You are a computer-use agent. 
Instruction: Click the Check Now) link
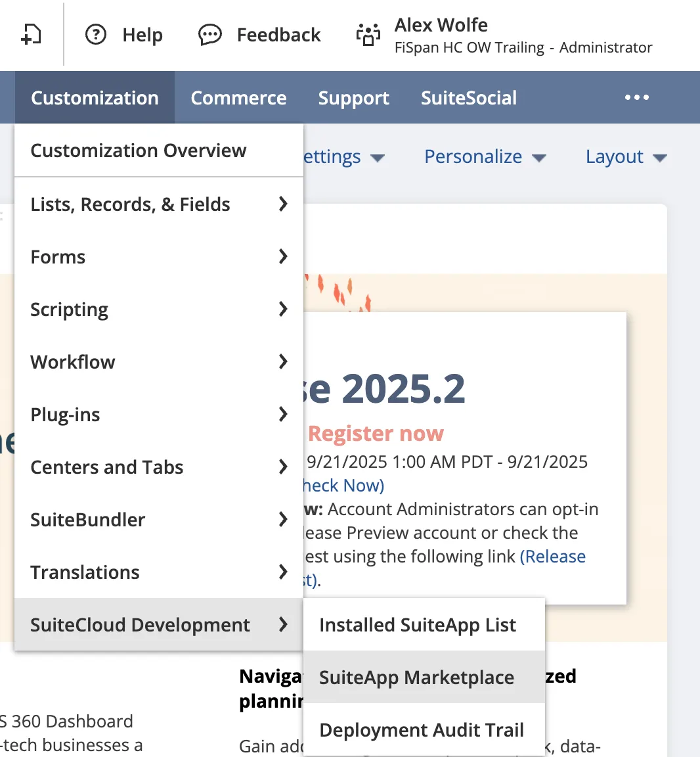[x=344, y=486]
